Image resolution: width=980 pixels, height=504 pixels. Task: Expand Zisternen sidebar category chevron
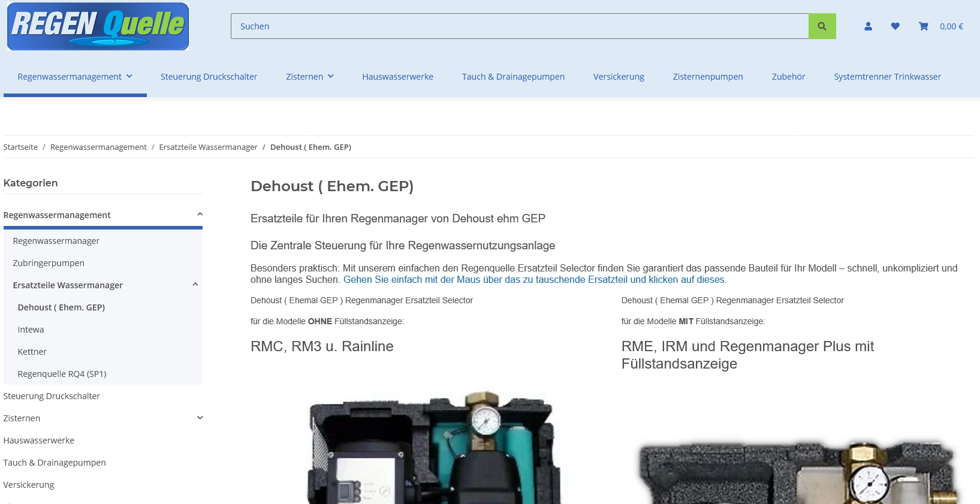pyautogui.click(x=200, y=418)
